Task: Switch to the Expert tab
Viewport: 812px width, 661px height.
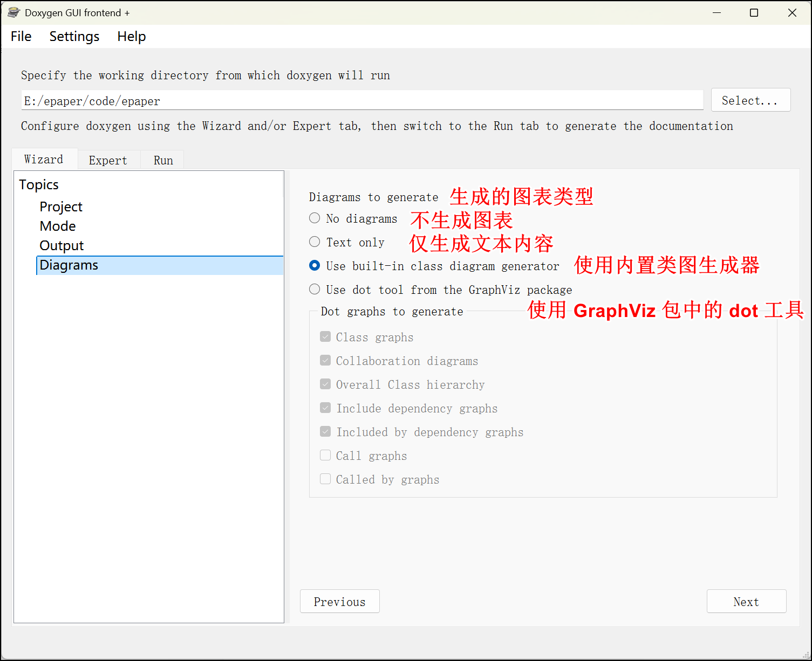Action: coord(108,160)
